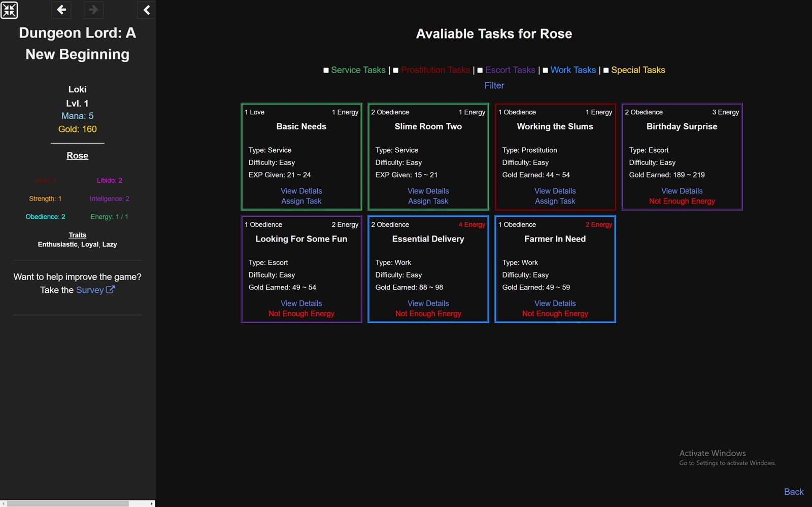The image size is (812, 507).
Task: Check the Work Tasks filter box
Action: [545, 71]
